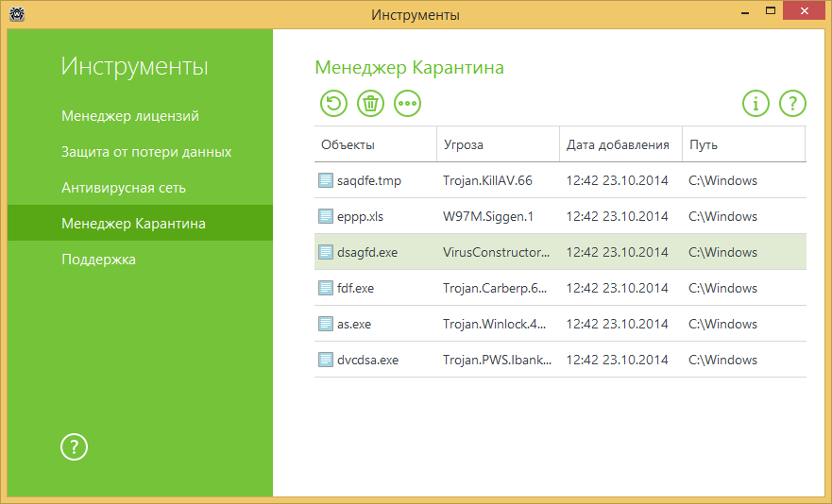Click the file icon next to dvcdsa.exe

(x=325, y=360)
